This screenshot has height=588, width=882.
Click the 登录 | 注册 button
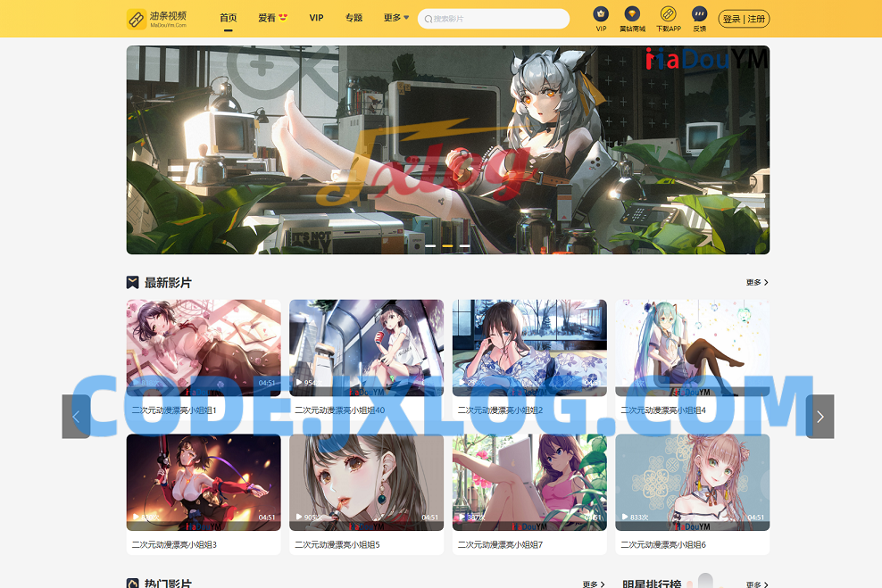(x=744, y=19)
